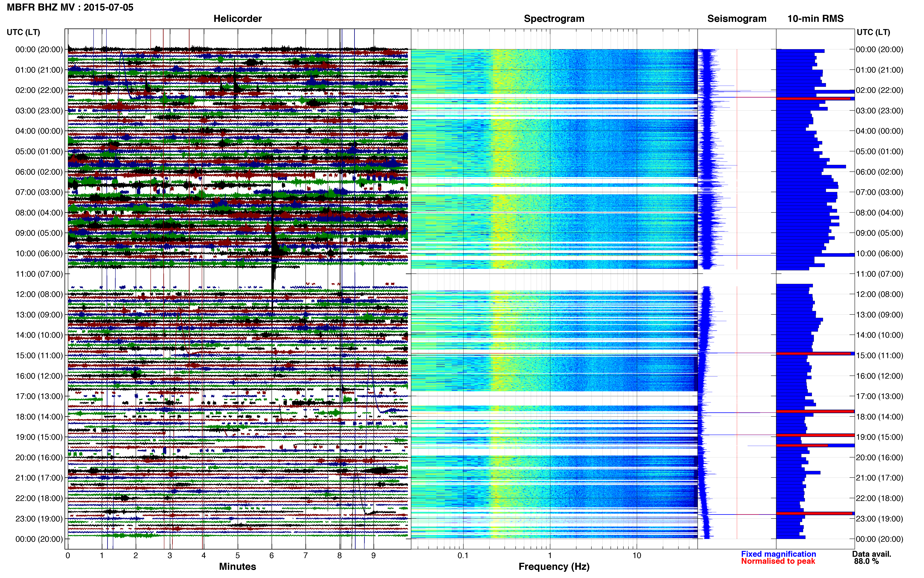Click the '0.1' frequency tick label
924x578 pixels.
[463, 555]
